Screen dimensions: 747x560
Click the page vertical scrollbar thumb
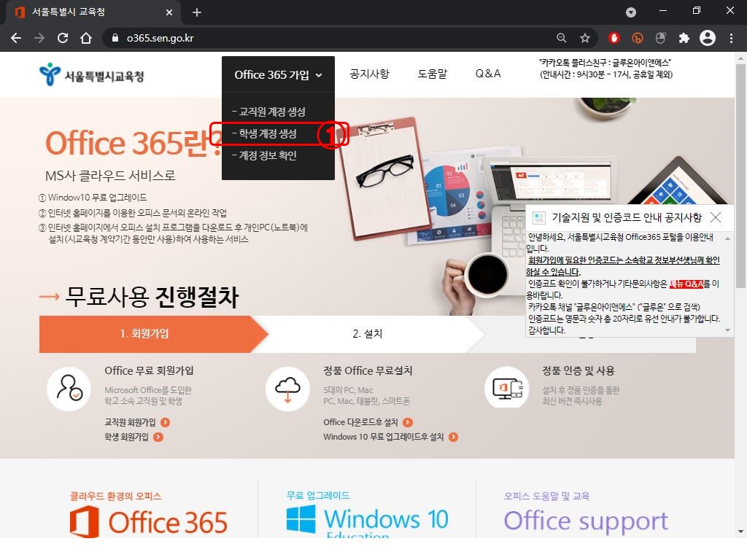[x=740, y=176]
